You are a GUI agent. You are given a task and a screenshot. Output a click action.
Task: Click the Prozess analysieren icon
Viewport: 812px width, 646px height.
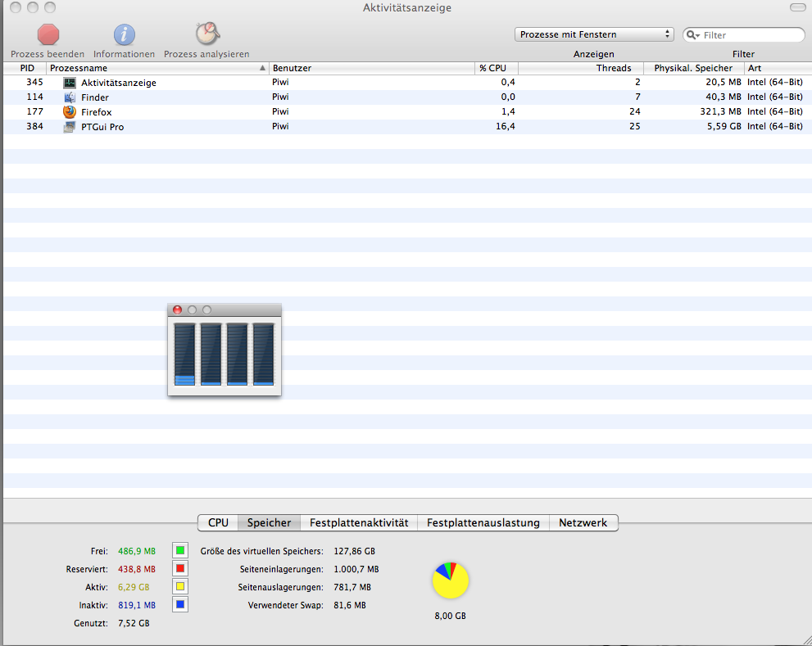click(x=206, y=34)
